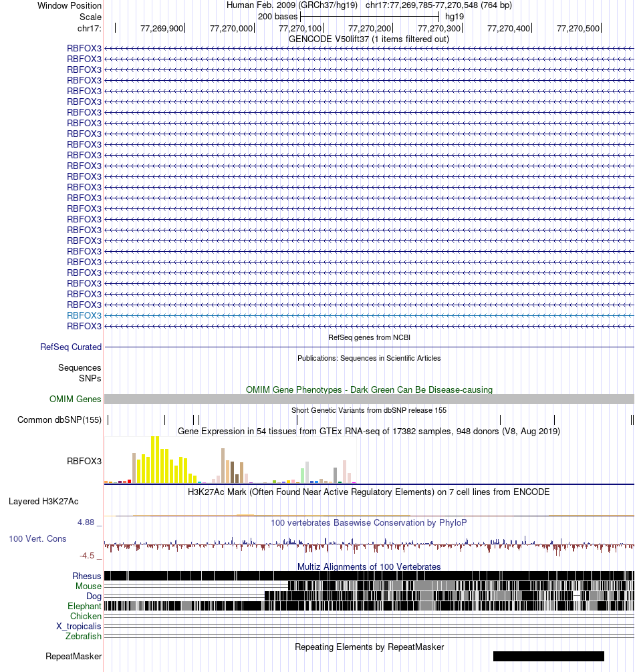The image size is (635, 672).
Task: Click RBFOX3 label of GTEx track
Action: coord(84,461)
